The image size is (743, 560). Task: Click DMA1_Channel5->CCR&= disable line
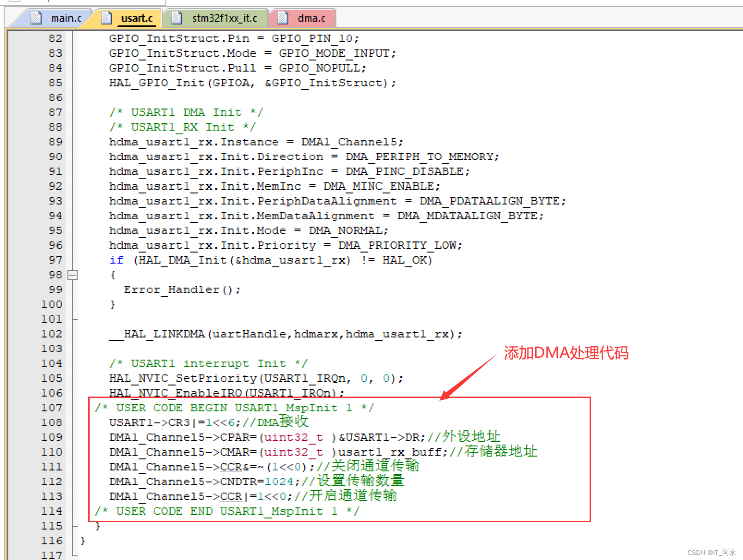tap(264, 466)
